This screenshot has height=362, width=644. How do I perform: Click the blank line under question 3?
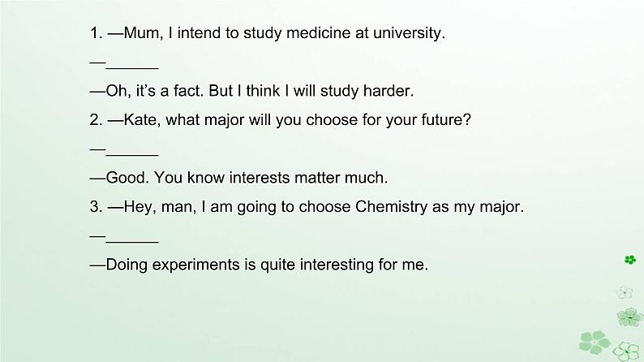(x=132, y=242)
